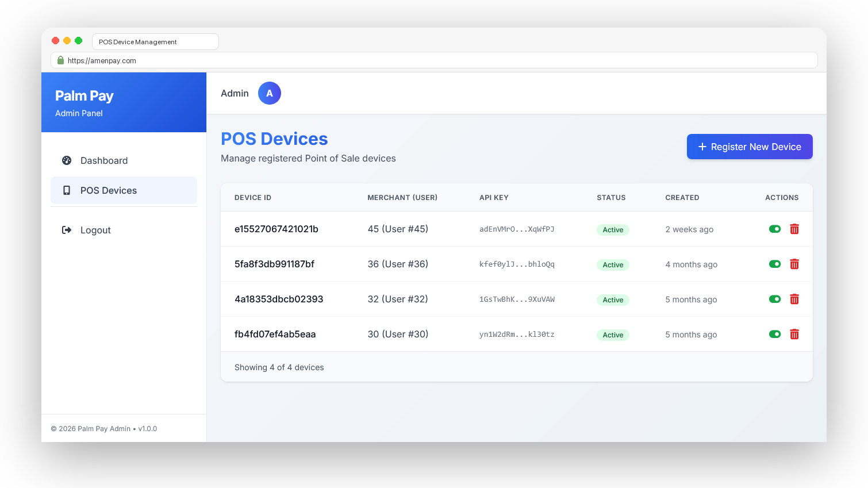The width and height of the screenshot is (868, 488).
Task: Click Active badge for device 4a18353dbcb02393
Action: click(613, 299)
